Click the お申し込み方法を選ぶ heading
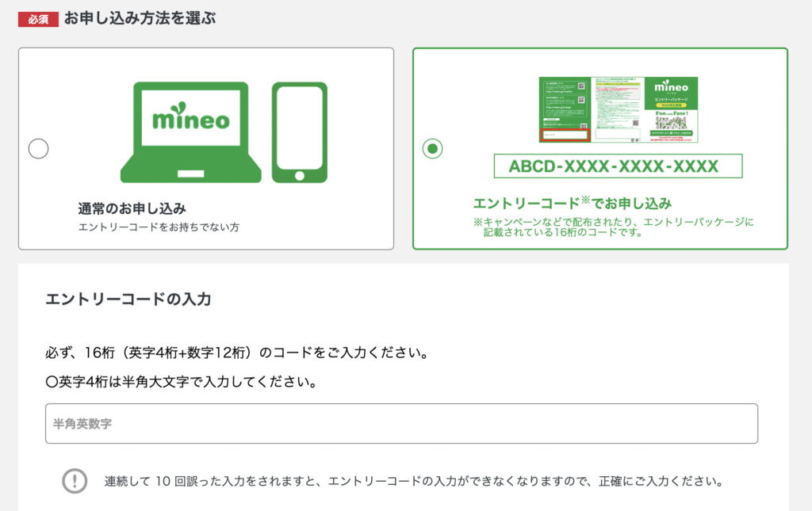This screenshot has height=511, width=812. (140, 19)
